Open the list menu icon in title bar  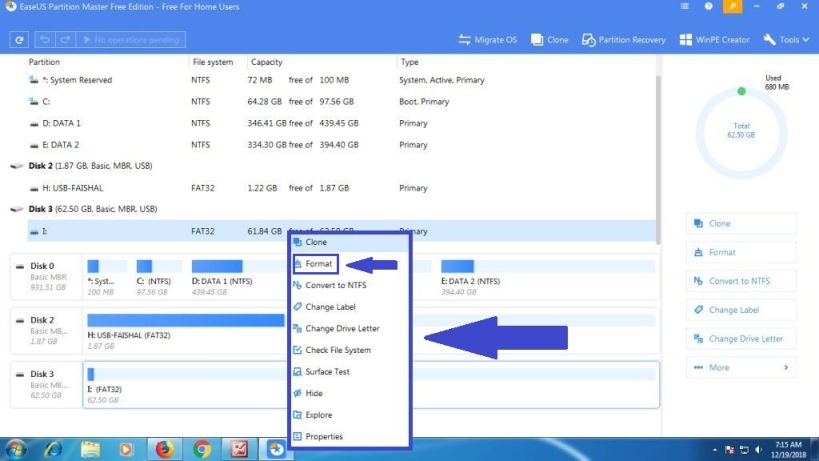(x=685, y=6)
